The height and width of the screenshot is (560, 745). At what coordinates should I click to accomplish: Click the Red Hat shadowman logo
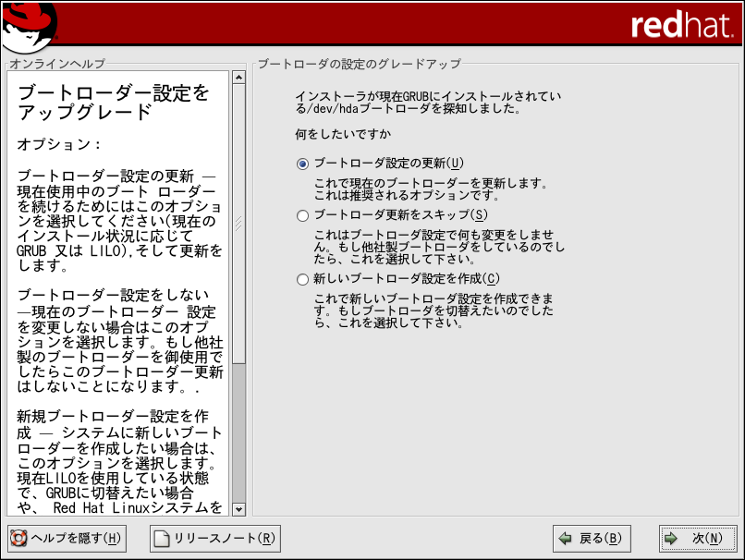point(30,25)
